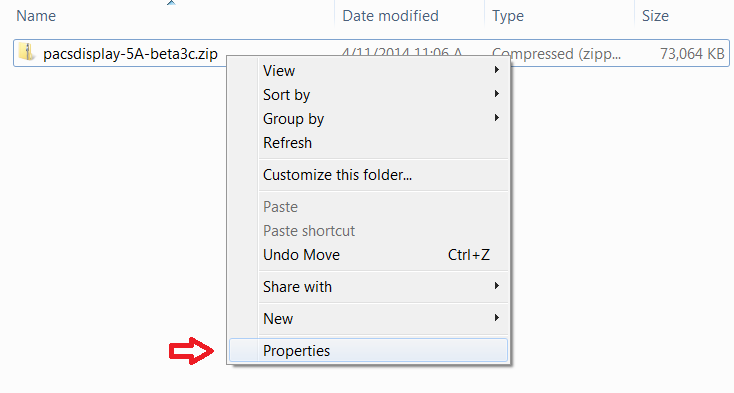734x393 pixels.
Task: Open the Share with submenu arrow
Action: click(496, 286)
